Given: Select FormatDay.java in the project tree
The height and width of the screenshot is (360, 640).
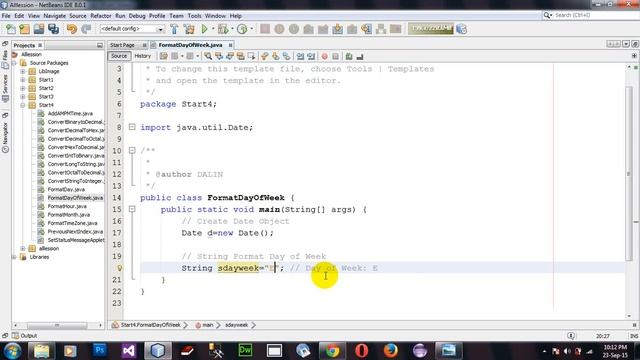Looking at the screenshot, I should click(x=66, y=189).
